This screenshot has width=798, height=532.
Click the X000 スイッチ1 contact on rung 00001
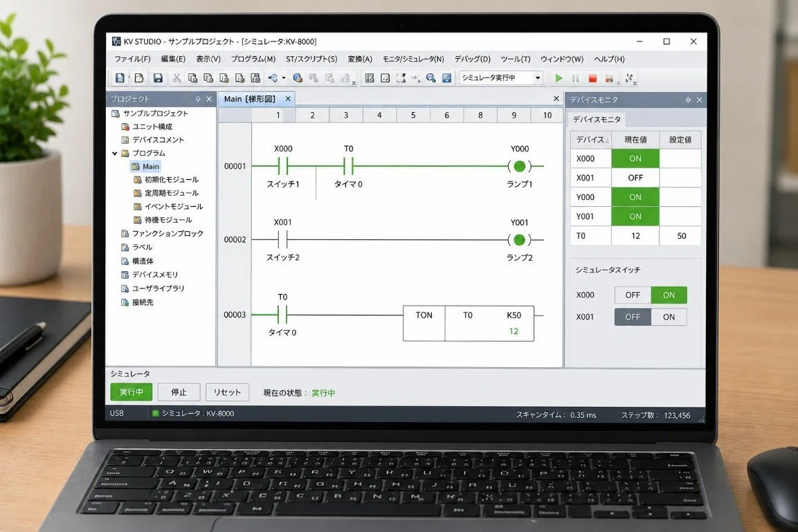coord(283,166)
